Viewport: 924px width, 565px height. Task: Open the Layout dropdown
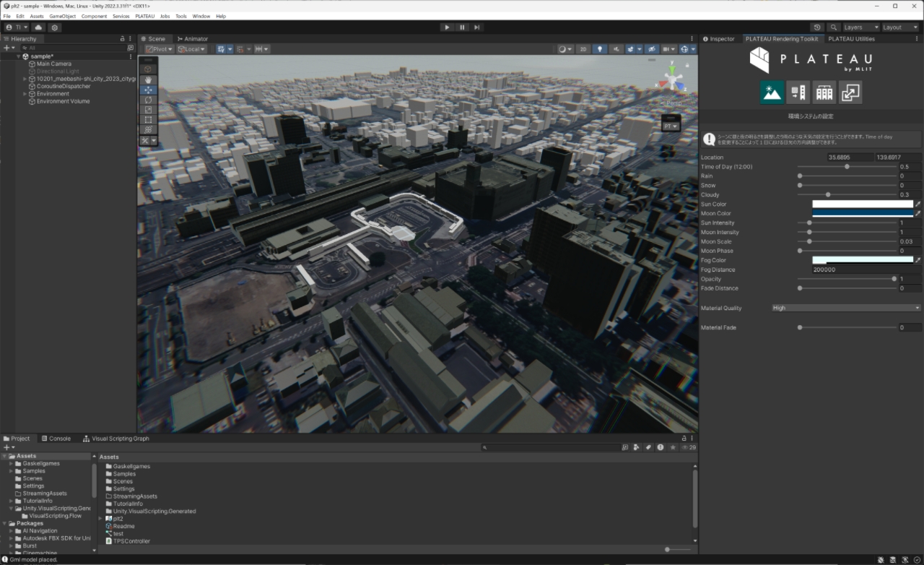[x=900, y=27]
